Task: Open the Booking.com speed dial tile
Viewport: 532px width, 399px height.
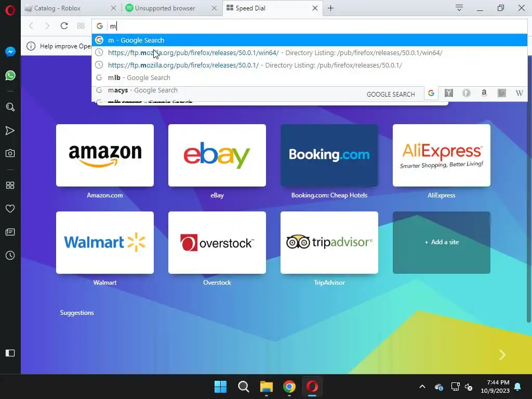Action: tap(329, 155)
